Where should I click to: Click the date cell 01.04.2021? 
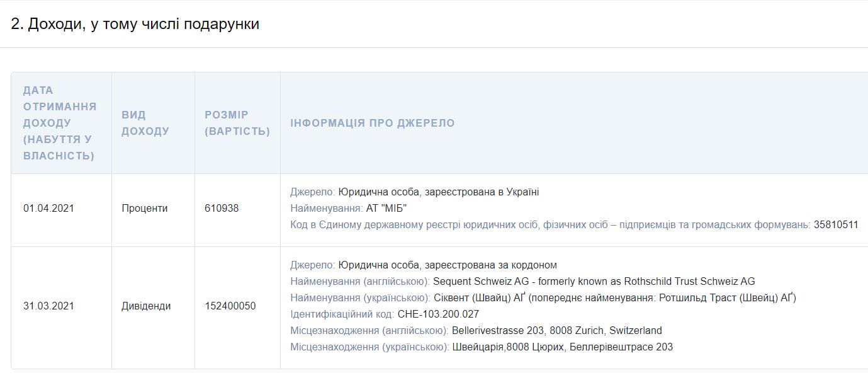(48, 208)
